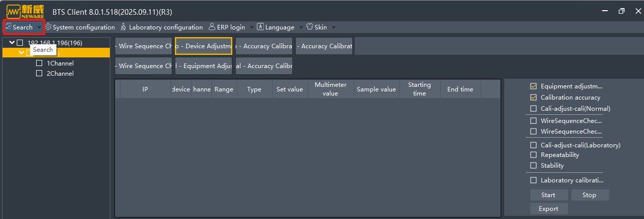Toggle the Equipment adjustment checkbox
Viewport: 644px width, 219px height.
tap(533, 86)
